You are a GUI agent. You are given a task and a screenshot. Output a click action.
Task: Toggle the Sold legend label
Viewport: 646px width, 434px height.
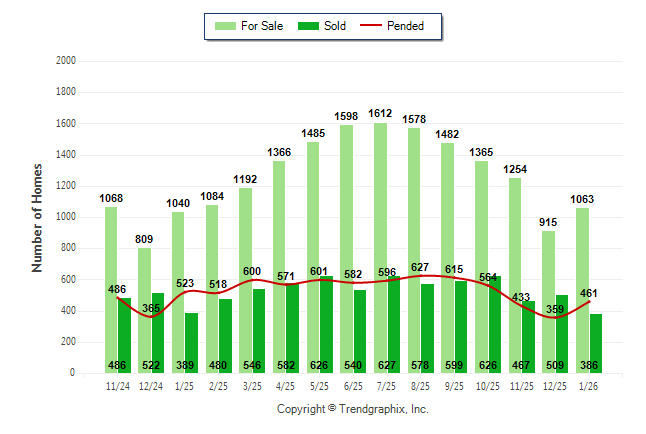(335, 26)
